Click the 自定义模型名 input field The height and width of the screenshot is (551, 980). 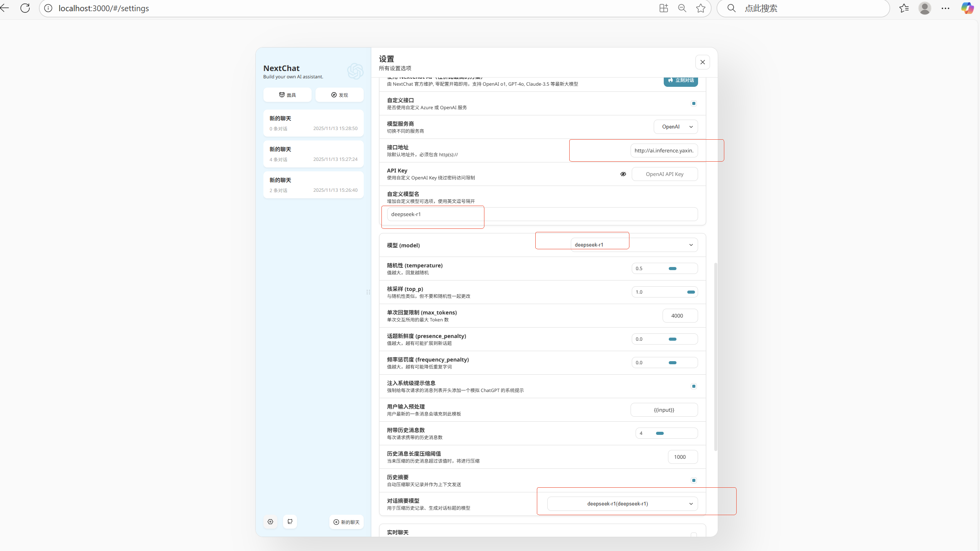[542, 214]
